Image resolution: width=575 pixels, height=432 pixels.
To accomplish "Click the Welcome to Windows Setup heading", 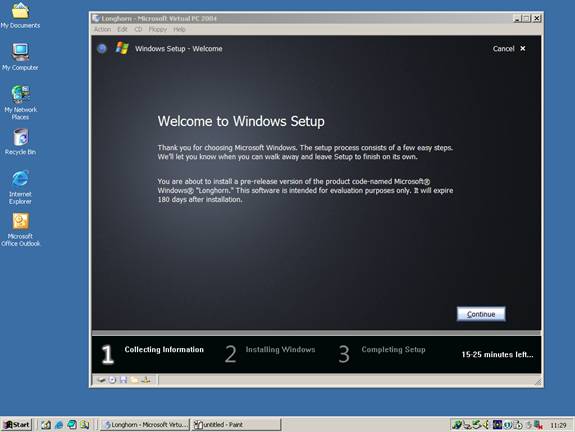I will click(x=241, y=121).
